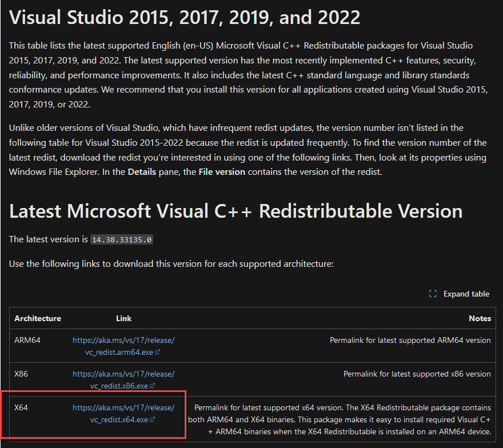Click the Expand table brackets icon
The height and width of the screenshot is (448, 503).
point(433,294)
